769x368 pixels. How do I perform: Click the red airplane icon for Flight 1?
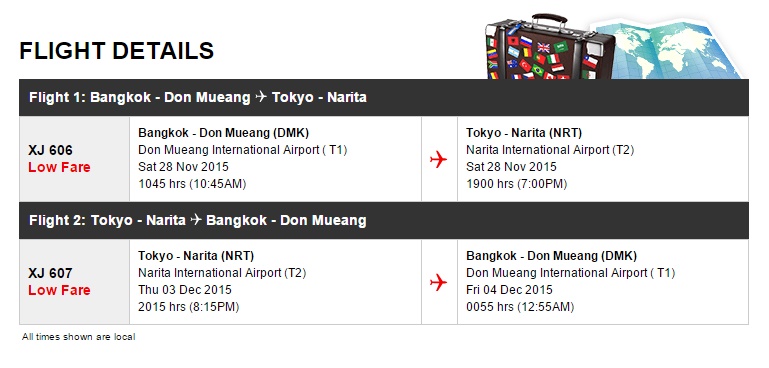click(438, 159)
